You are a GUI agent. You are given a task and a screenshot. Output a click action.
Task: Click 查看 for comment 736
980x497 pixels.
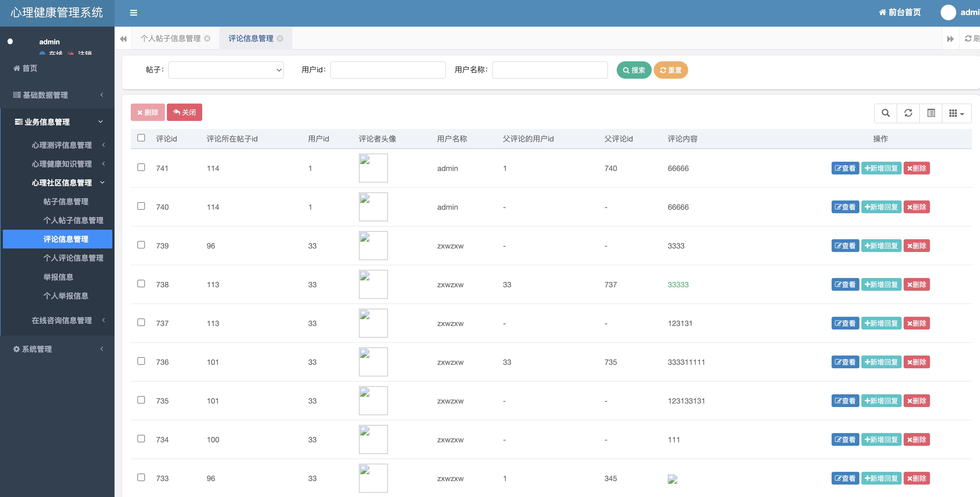pos(845,362)
